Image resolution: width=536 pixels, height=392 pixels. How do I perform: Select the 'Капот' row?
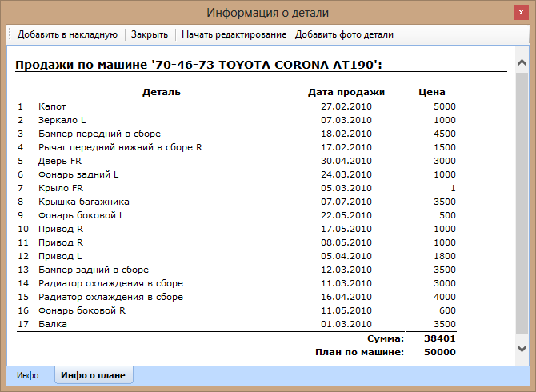[x=53, y=106]
